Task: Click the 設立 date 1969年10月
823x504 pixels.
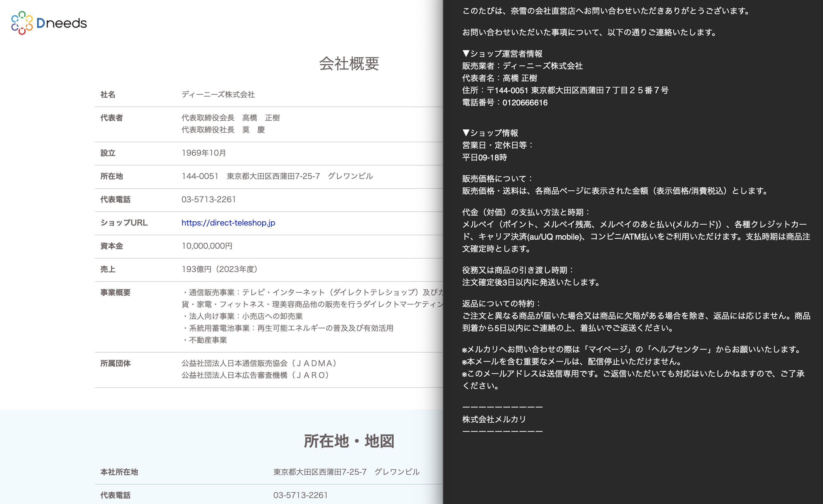Action: point(203,153)
